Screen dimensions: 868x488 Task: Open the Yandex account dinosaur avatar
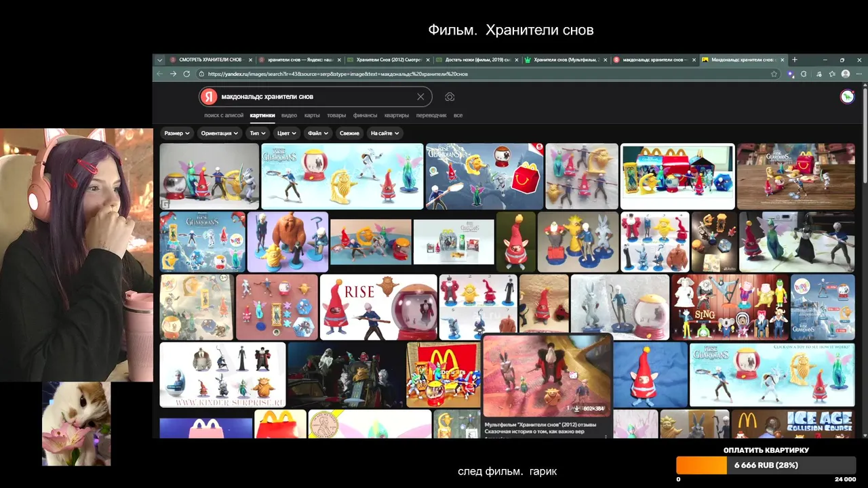[x=847, y=97]
